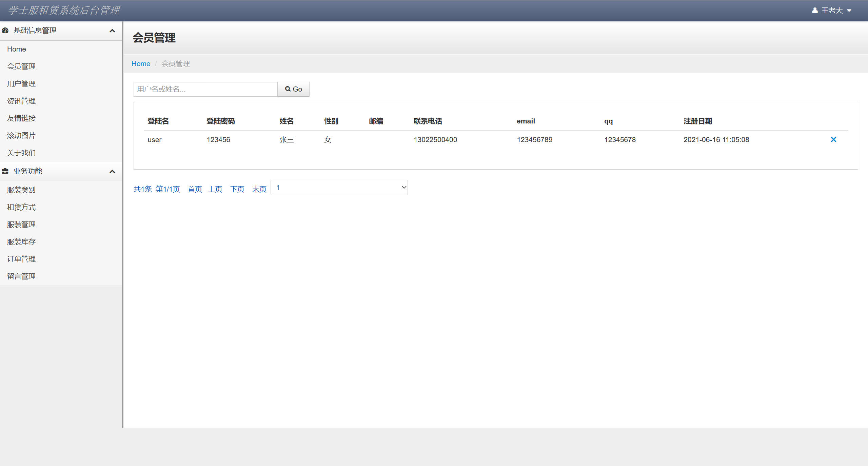Open 留言管理 in the left menu

point(21,276)
